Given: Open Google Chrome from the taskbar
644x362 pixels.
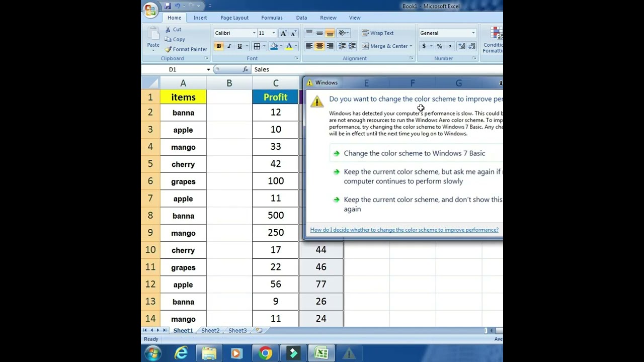Looking at the screenshot, I should (265, 353).
